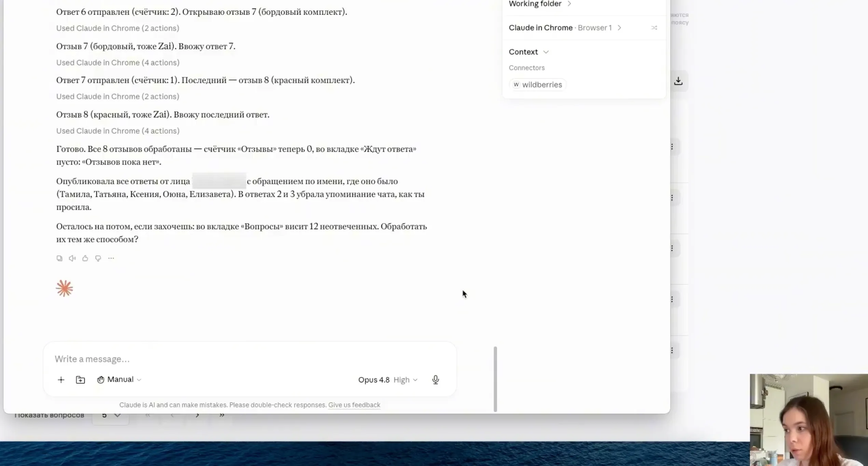Expand Chrome actions under 'Ответ 6 отправлен'
Screen dimensions: 868x466
tap(118, 28)
